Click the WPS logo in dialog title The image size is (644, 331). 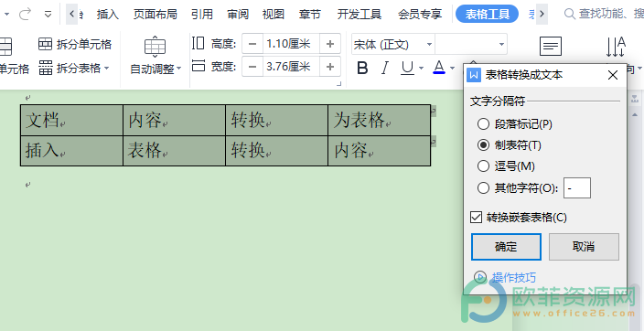[474, 75]
